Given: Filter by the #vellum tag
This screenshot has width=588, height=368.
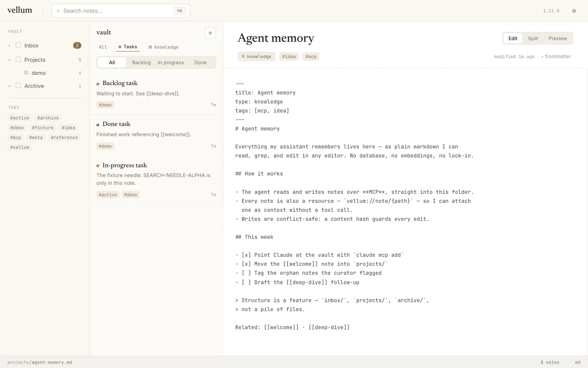Looking at the screenshot, I should click(x=20, y=147).
